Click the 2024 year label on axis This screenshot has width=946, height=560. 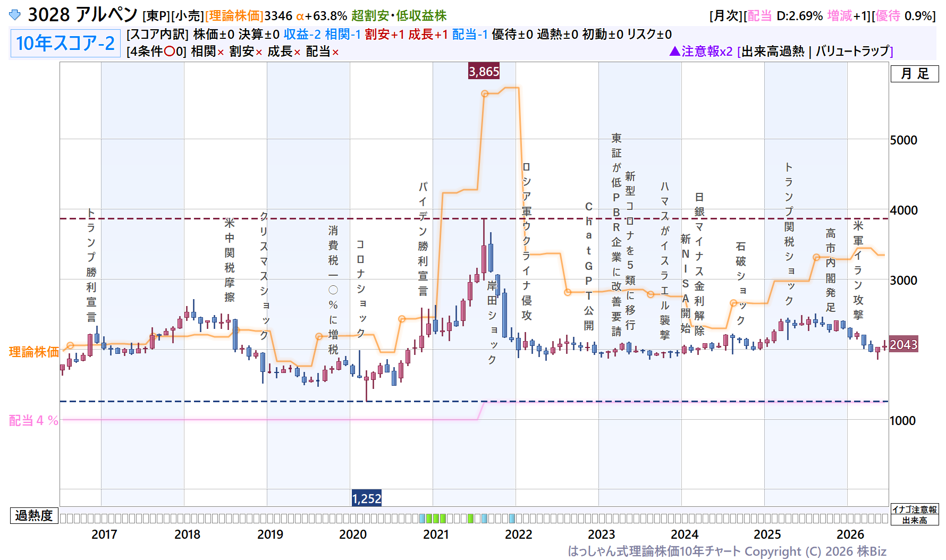tap(685, 534)
